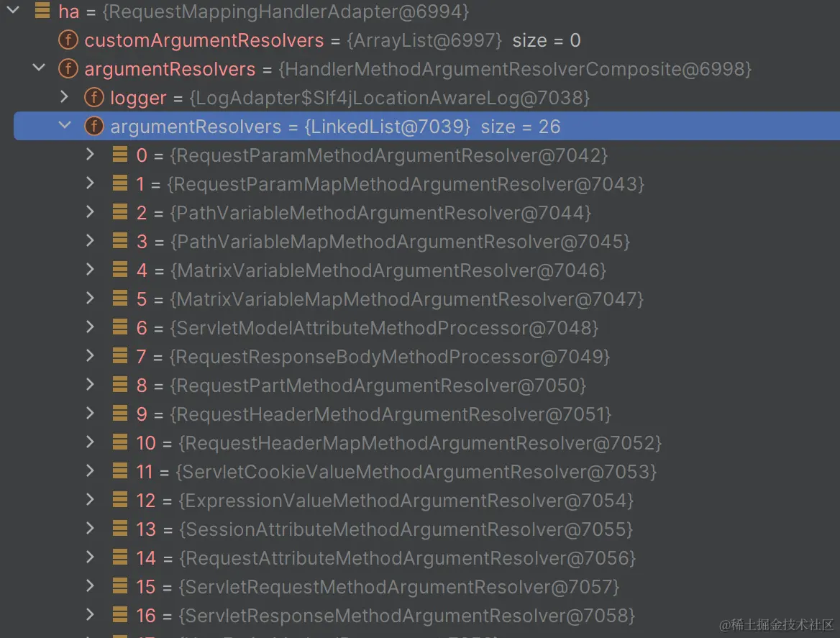Viewport: 840px width, 638px height.
Task: Expand element 0 RequestParamMethodArgumentResolver
Action: pos(90,154)
